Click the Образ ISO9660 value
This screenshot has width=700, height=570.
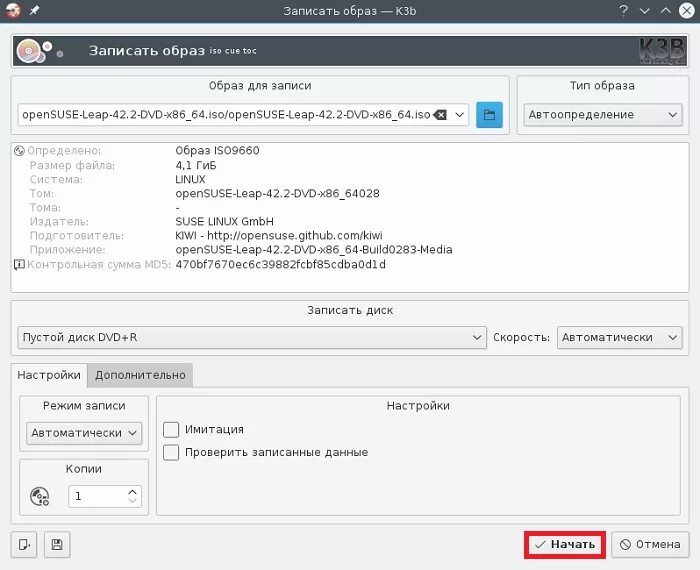[x=217, y=151]
